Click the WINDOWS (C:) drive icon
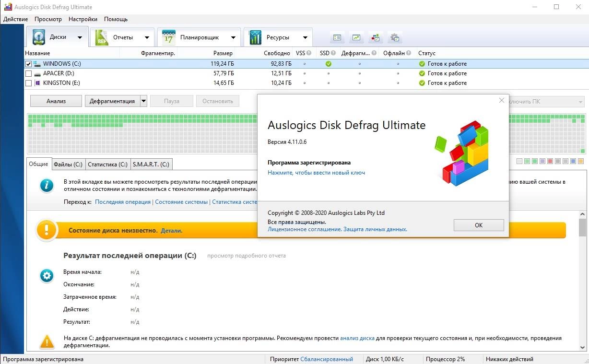 pyautogui.click(x=37, y=64)
